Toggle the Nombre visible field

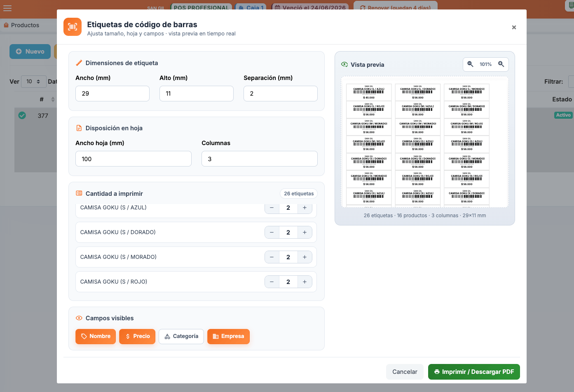click(x=96, y=336)
